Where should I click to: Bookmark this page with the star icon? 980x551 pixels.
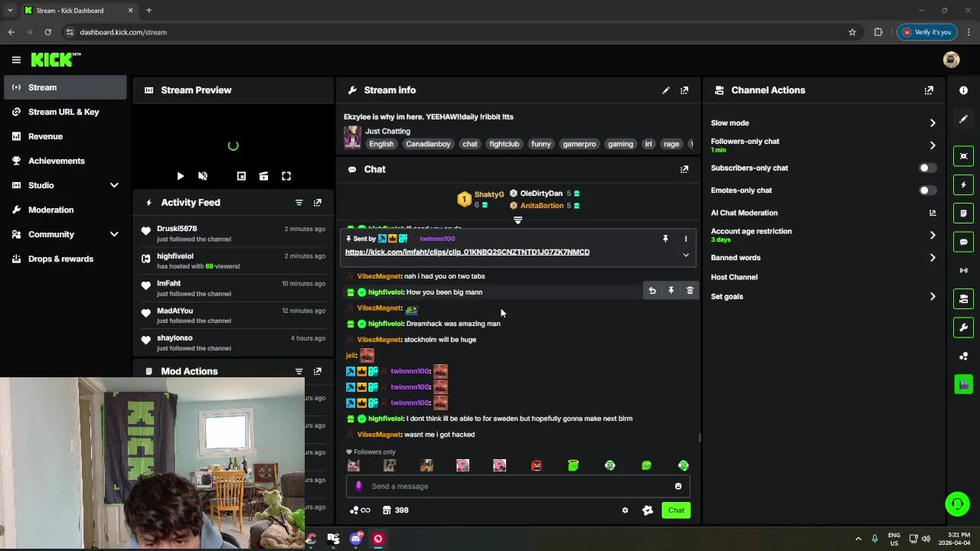[852, 32]
